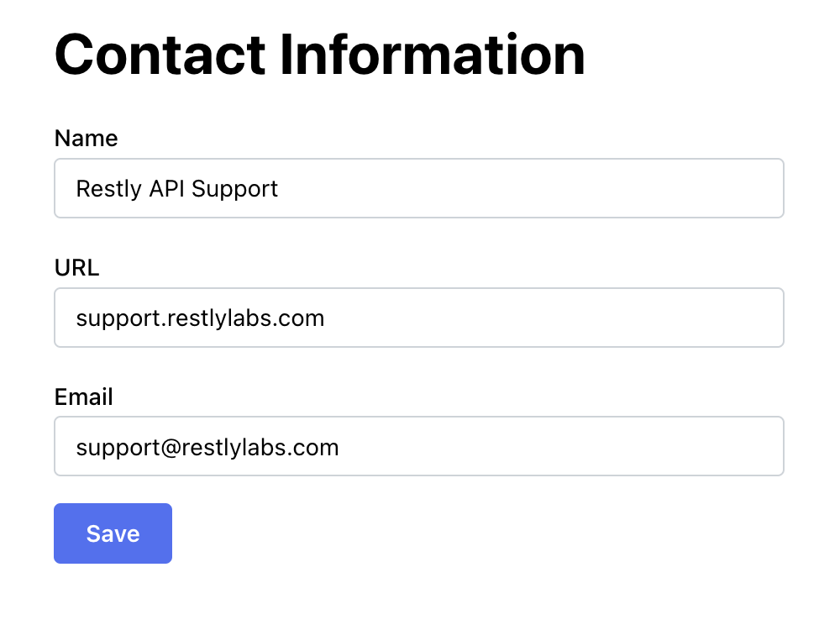
Task: Click the URL field label
Action: [76, 267]
